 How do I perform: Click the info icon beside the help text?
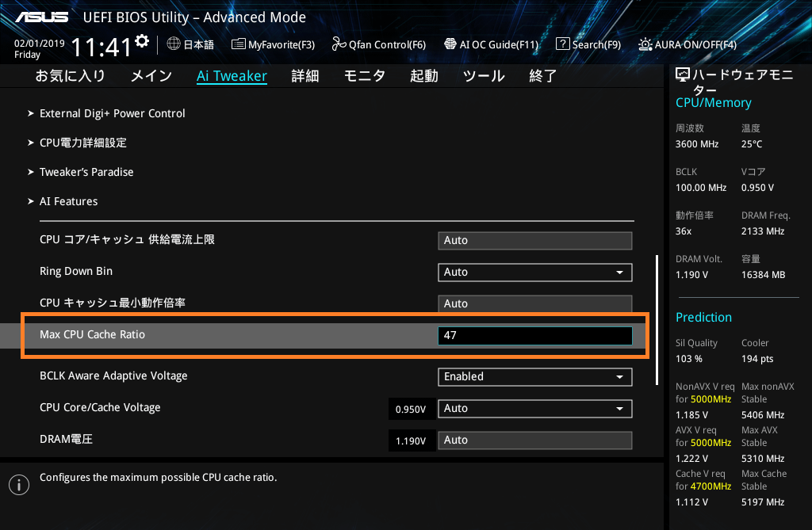tap(19, 485)
